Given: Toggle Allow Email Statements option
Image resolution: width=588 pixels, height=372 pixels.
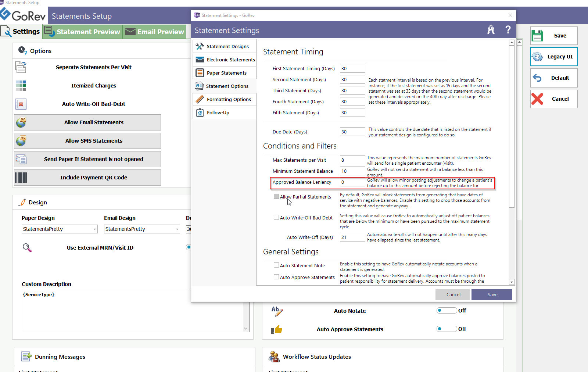Looking at the screenshot, I should [x=87, y=122].
